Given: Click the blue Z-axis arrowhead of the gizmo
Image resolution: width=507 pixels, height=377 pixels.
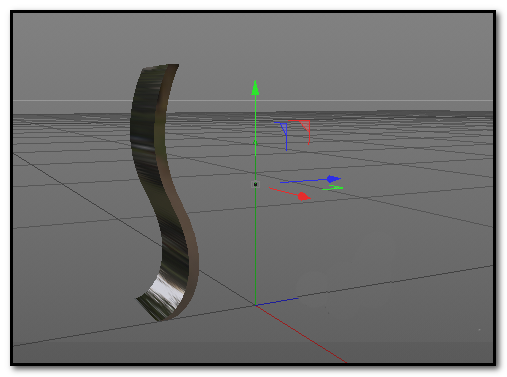Looking at the screenshot, I should click(x=333, y=179).
